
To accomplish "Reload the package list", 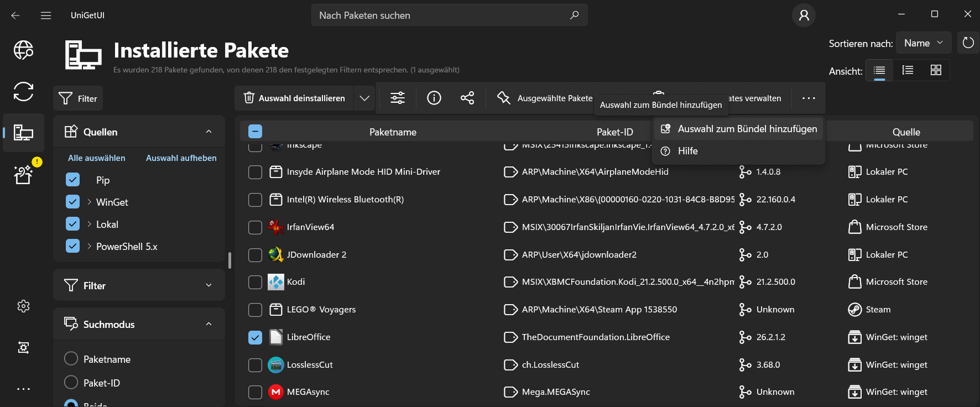I will click(968, 43).
